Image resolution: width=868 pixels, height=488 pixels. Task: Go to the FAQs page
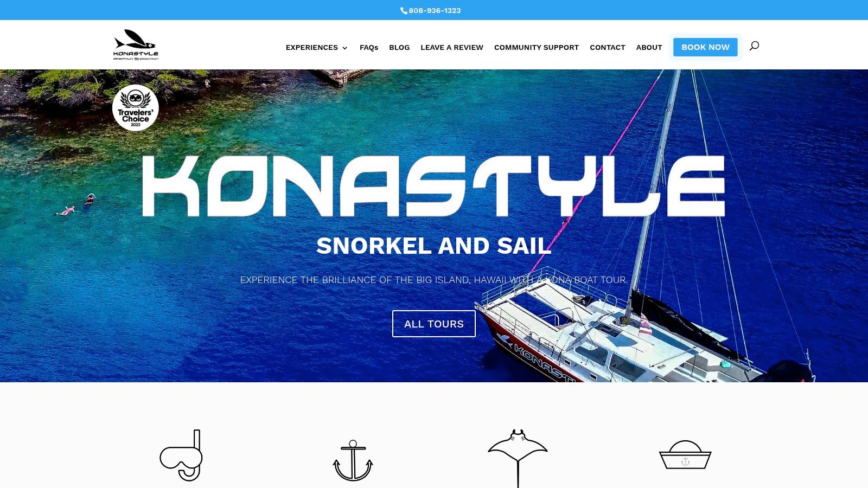pyautogui.click(x=369, y=48)
